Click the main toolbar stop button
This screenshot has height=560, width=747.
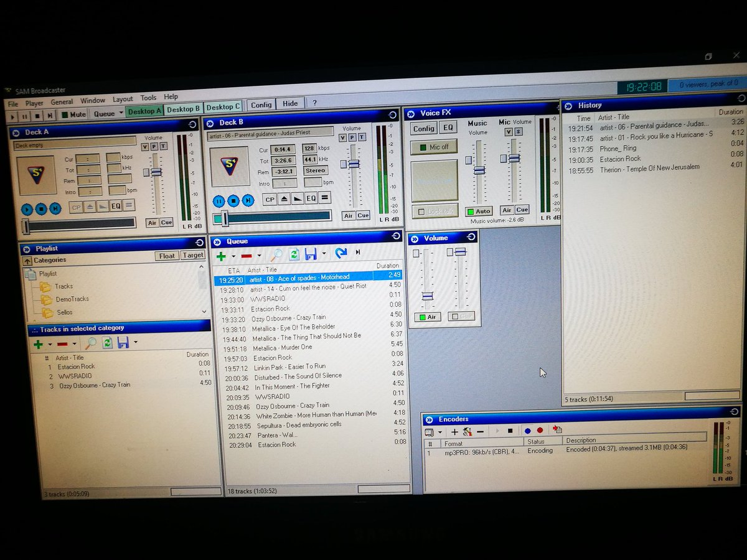click(x=37, y=116)
